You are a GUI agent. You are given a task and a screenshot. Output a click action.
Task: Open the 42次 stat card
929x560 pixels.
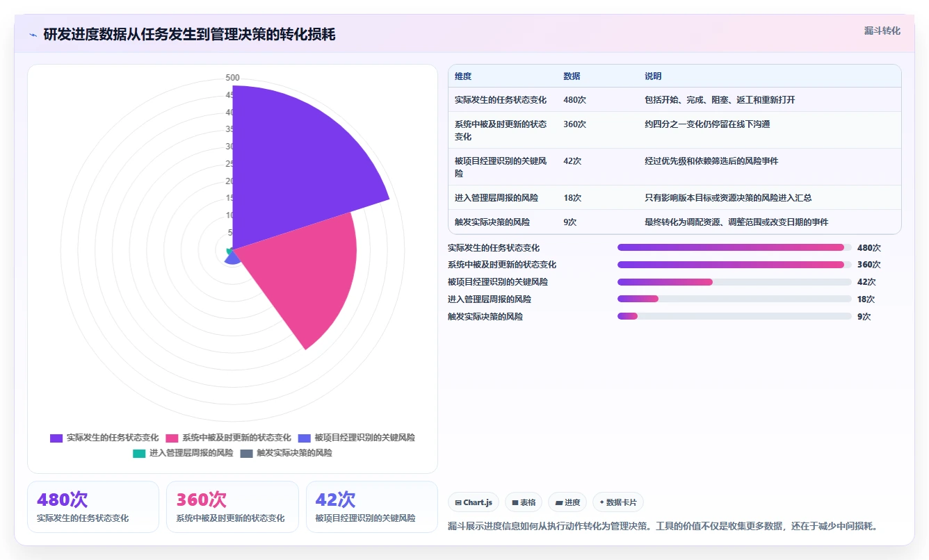click(372, 507)
